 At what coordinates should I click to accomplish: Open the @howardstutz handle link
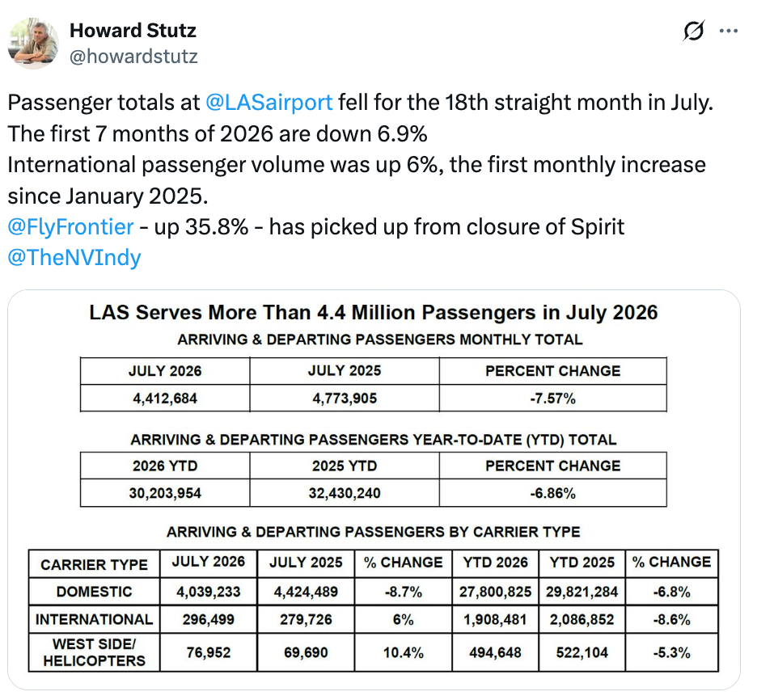pyautogui.click(x=133, y=57)
